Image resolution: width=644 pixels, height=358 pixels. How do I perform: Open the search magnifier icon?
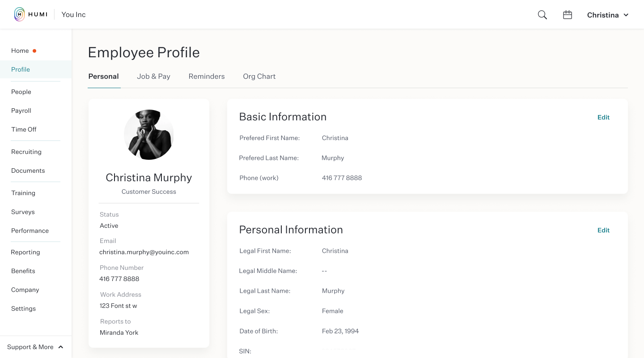pyautogui.click(x=542, y=15)
